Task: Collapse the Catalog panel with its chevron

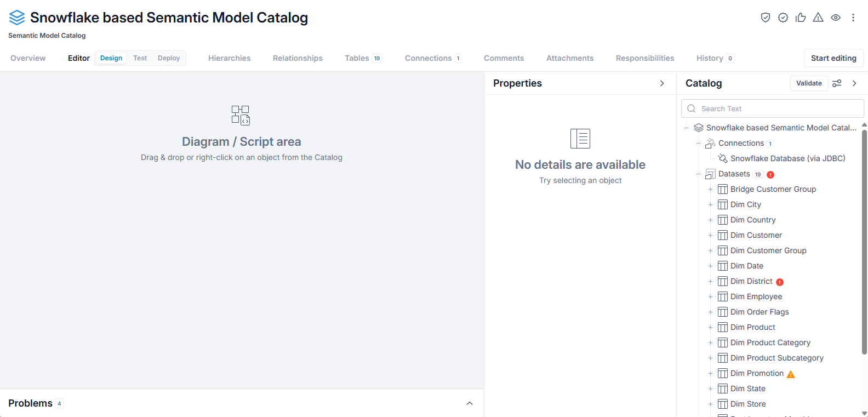Action: [x=854, y=83]
